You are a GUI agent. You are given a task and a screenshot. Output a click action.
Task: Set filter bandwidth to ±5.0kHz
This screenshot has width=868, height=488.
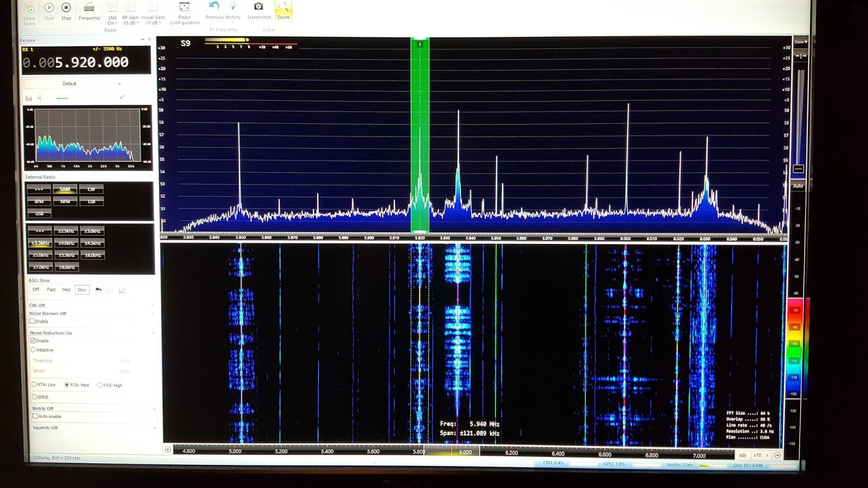tap(41, 255)
